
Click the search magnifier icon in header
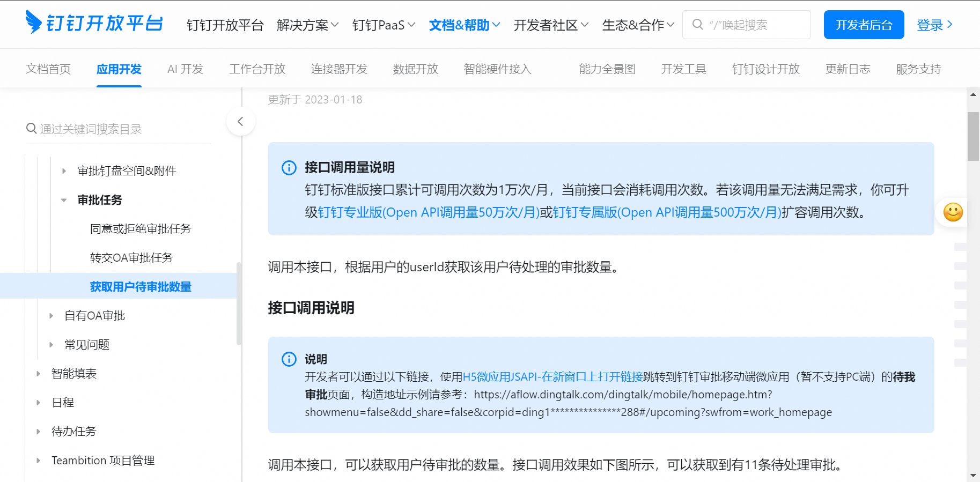tap(697, 25)
